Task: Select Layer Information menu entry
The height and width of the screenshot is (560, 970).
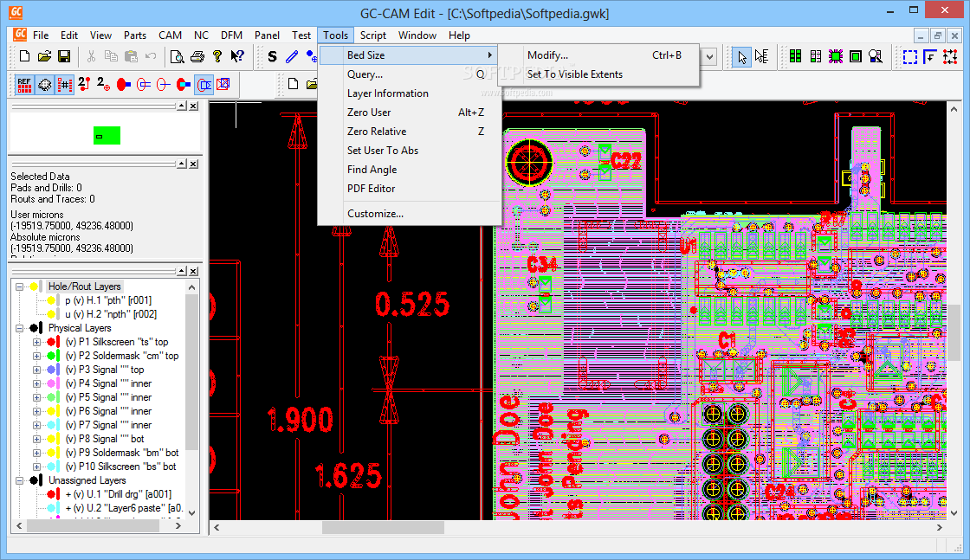Action: [x=409, y=93]
